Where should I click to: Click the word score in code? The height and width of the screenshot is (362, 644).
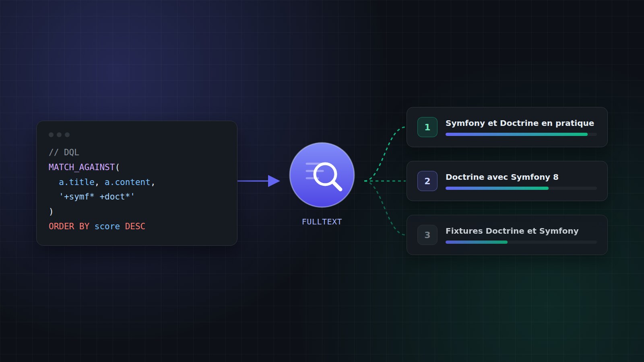(107, 226)
